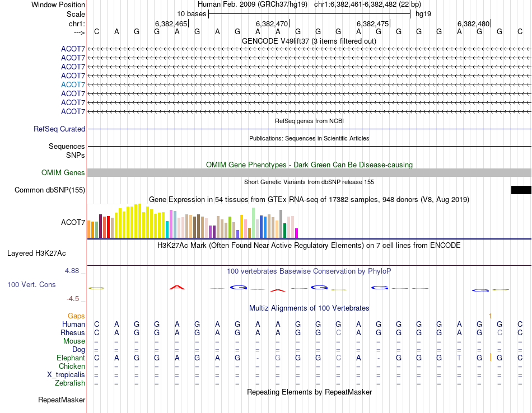Click the RepeatMasker track label
532x413 pixels.
[62, 400]
